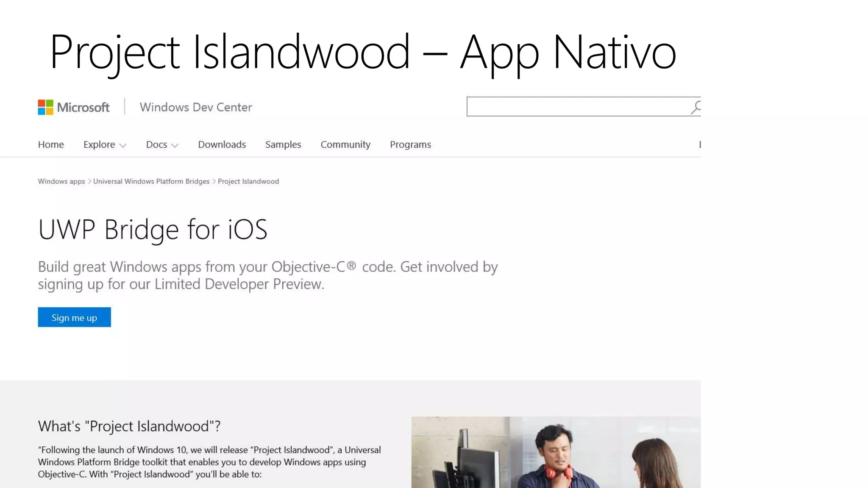Click the Project Islandwood breadcrumb

pos(248,181)
